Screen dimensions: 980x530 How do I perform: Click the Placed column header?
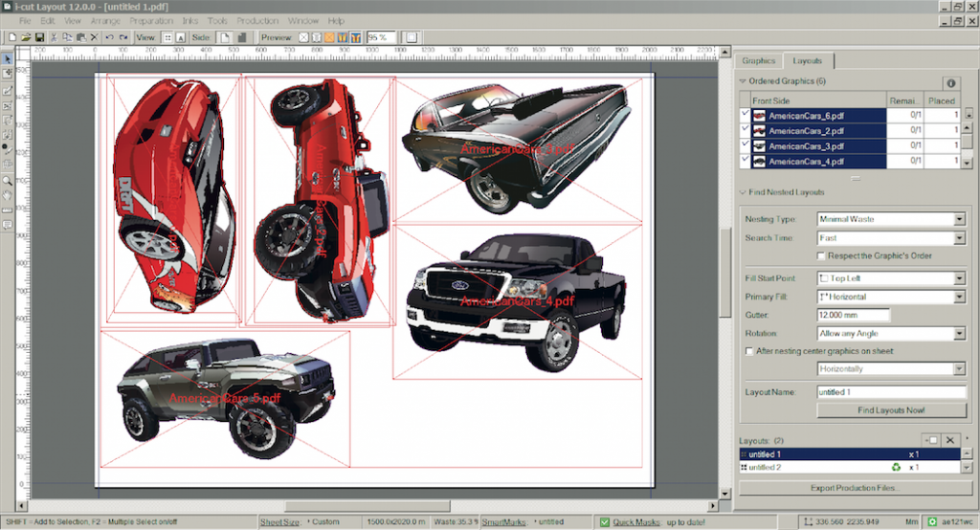(x=942, y=100)
